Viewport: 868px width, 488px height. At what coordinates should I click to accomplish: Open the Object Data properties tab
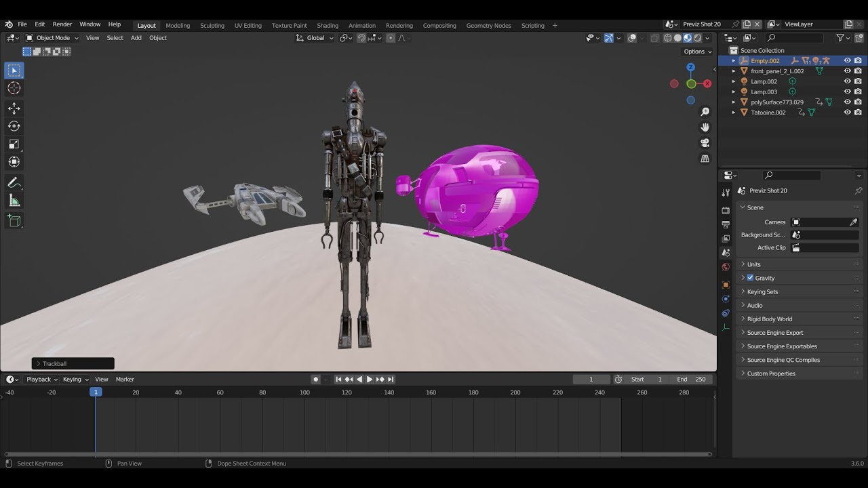tap(726, 327)
